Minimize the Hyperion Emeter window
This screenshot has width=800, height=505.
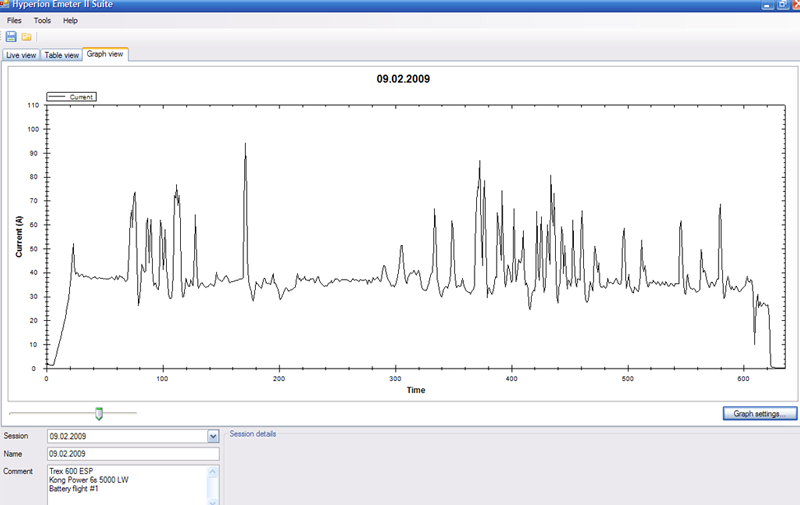pyautogui.click(x=767, y=5)
